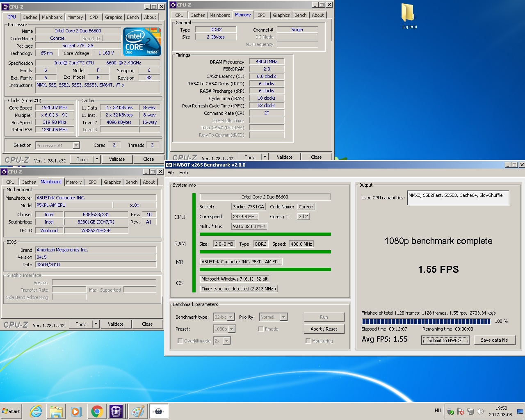Click the disabled Run button
The width and height of the screenshot is (525, 420).
click(x=324, y=317)
